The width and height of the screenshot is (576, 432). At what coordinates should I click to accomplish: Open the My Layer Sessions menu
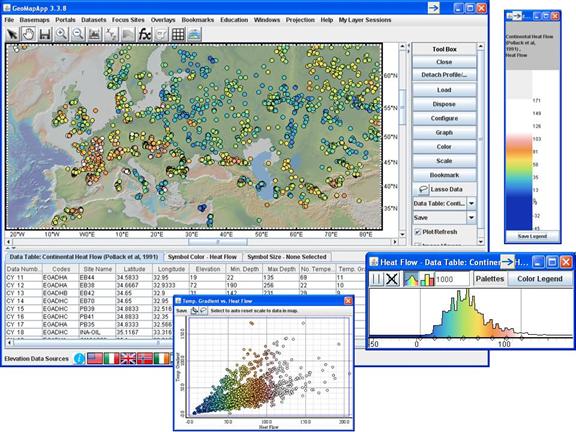(365, 20)
